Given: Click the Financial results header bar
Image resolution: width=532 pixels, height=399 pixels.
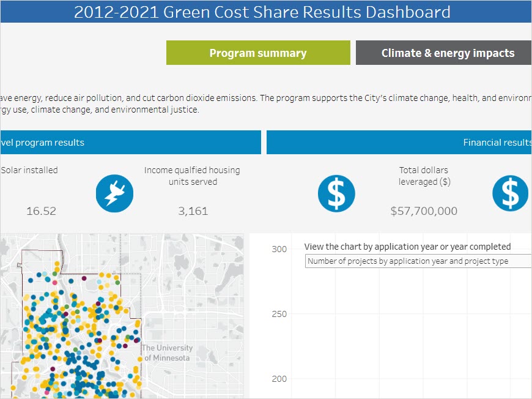Looking at the screenshot, I should coord(399,143).
